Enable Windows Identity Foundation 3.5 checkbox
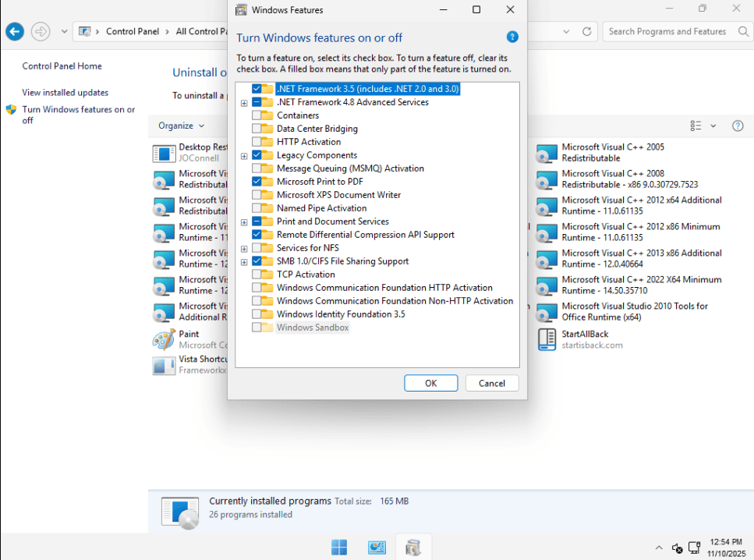 [257, 314]
